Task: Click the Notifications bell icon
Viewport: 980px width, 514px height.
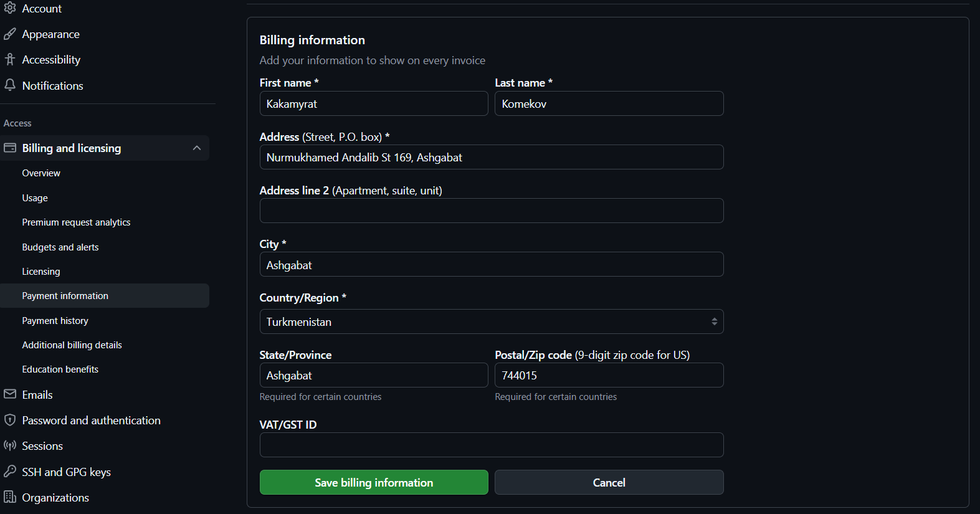Action: click(10, 85)
